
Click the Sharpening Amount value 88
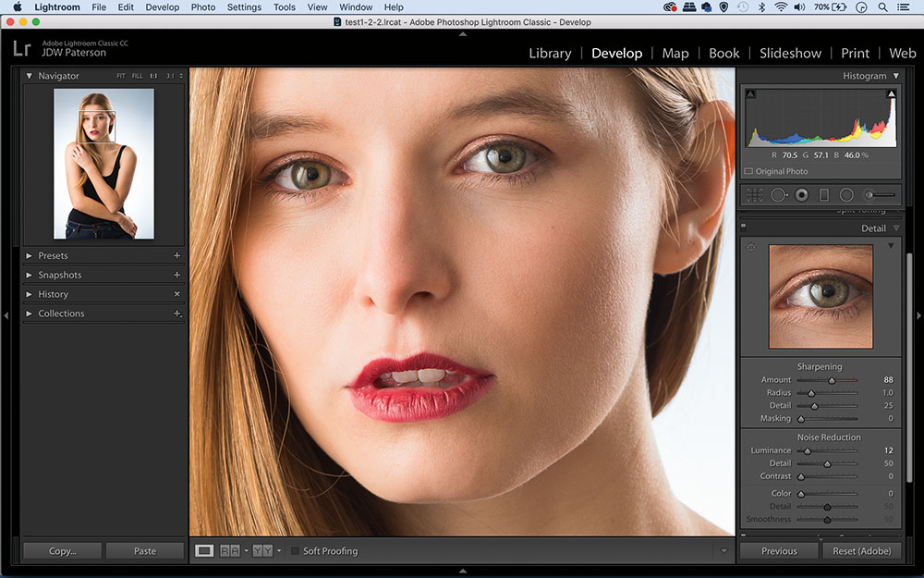pyautogui.click(x=888, y=380)
